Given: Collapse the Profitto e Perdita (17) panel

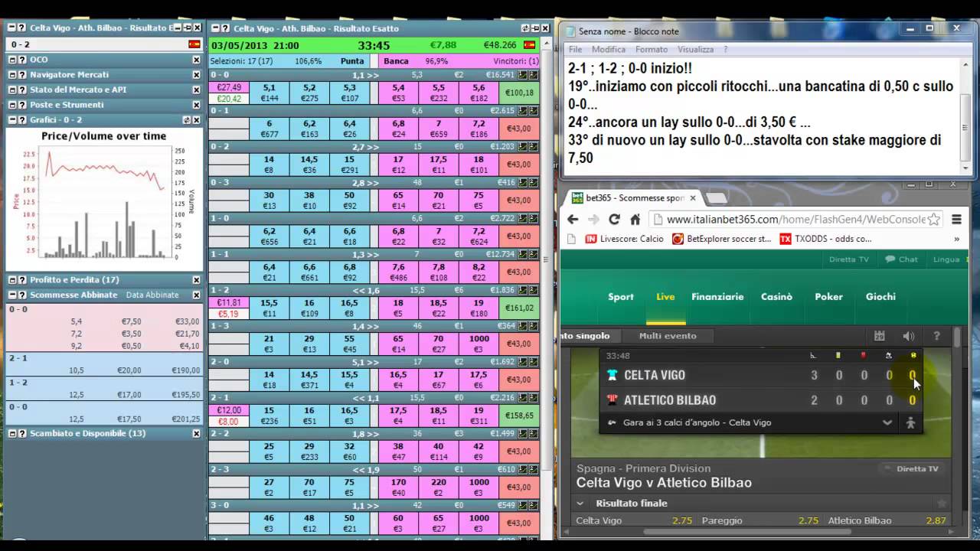Looking at the screenshot, I should [x=13, y=280].
